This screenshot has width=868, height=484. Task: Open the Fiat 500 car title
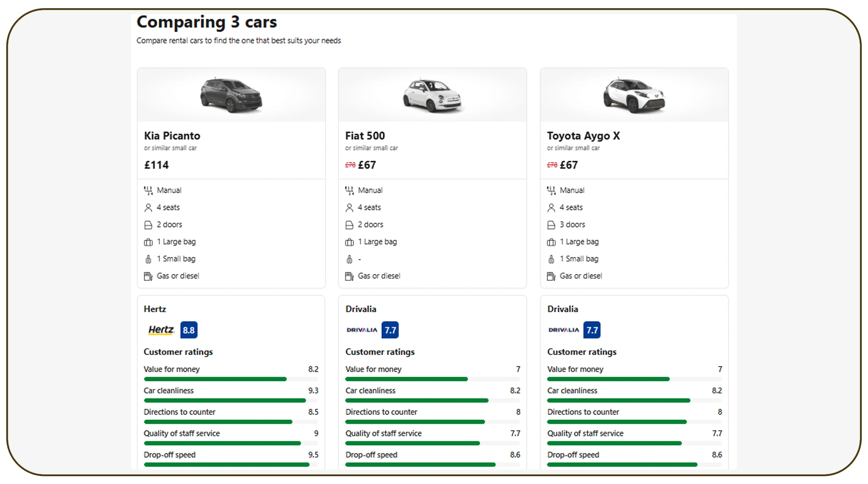pyautogui.click(x=365, y=136)
